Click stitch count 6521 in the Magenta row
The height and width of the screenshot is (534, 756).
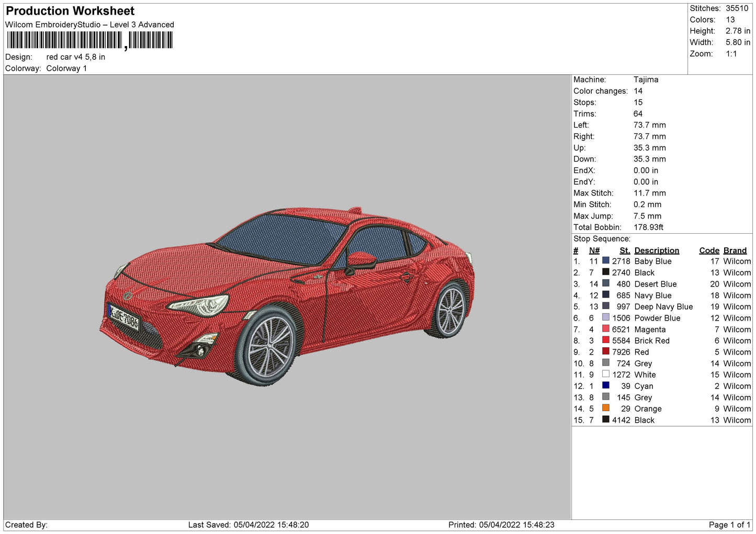(621, 330)
